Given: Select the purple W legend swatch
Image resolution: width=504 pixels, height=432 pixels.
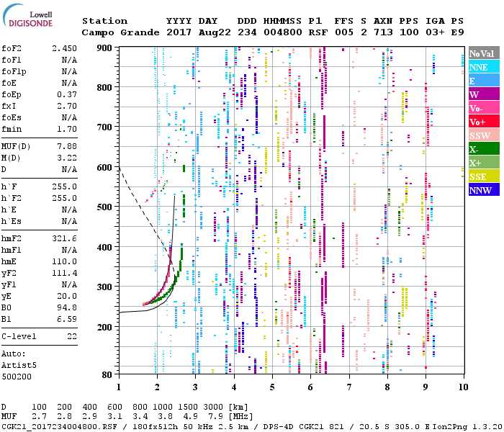Looking at the screenshot, I should [484, 95].
